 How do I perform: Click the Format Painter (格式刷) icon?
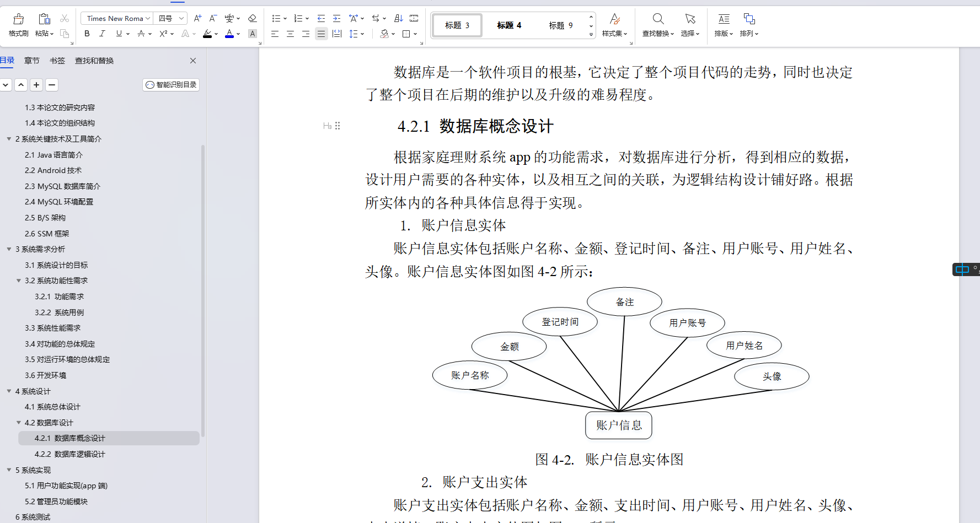(18, 19)
